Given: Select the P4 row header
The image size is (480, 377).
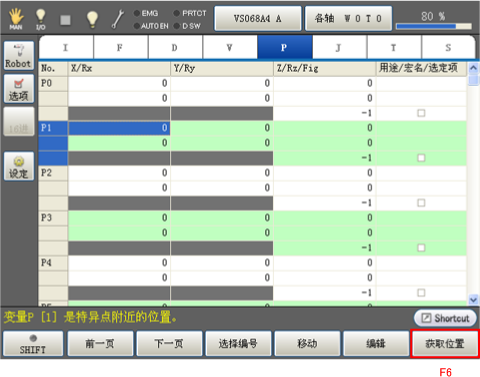Looking at the screenshot, I should pyautogui.click(x=53, y=263).
